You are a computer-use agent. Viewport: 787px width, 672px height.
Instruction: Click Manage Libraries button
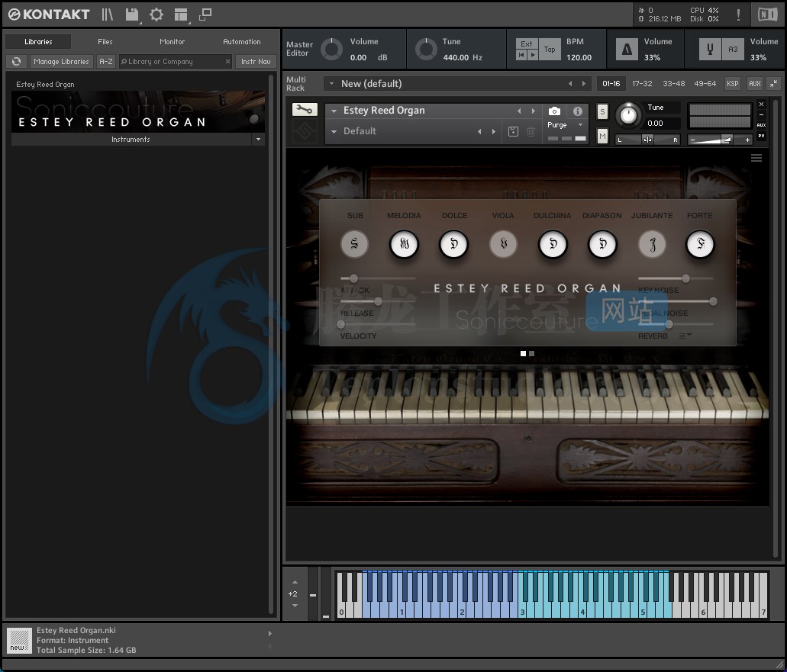pyautogui.click(x=61, y=61)
